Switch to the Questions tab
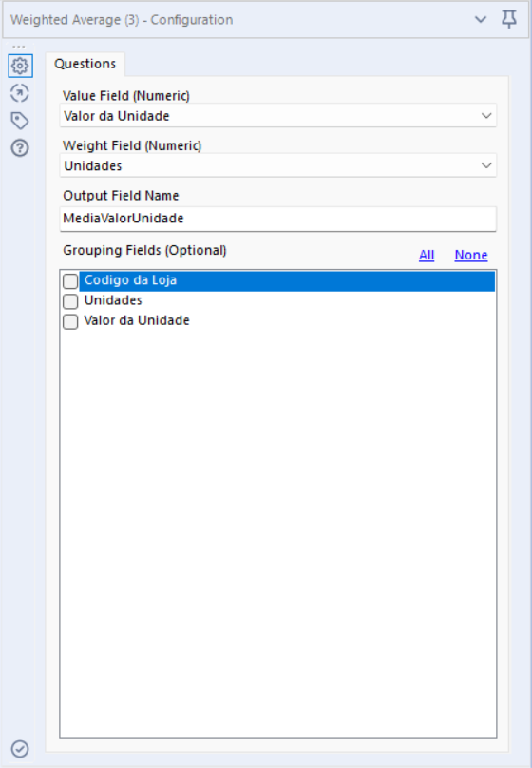Image resolution: width=532 pixels, height=768 pixels. 85,64
